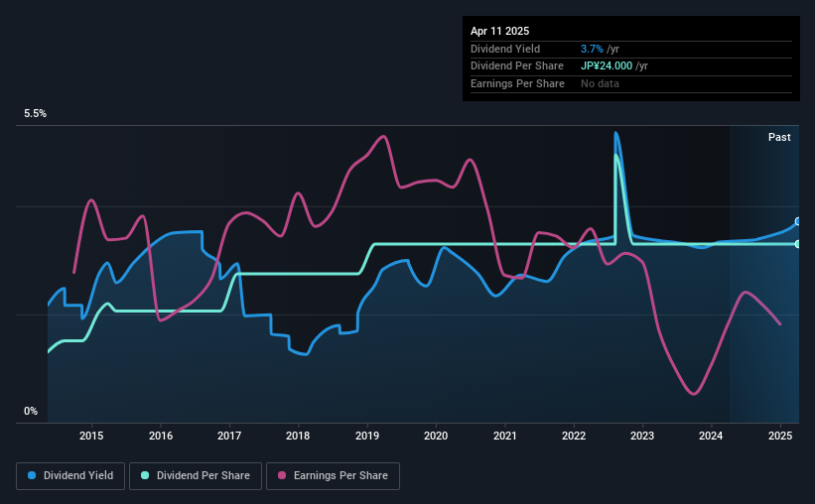Click the Past label in the shaded region
Screen dimensions: 815x504
click(x=779, y=137)
